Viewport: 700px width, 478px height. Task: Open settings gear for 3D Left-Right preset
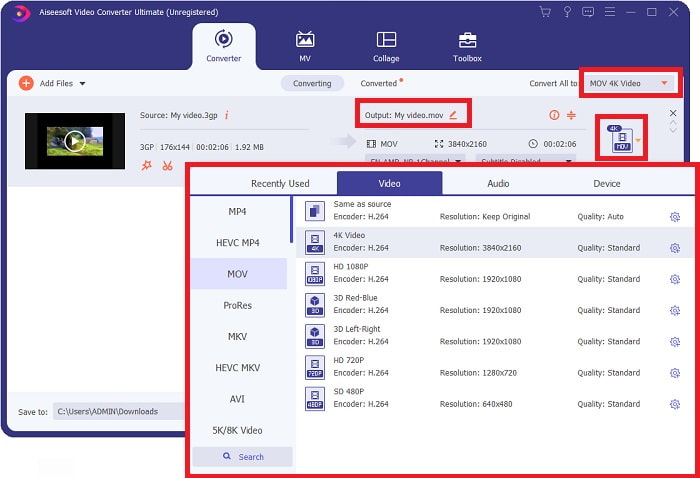(675, 342)
